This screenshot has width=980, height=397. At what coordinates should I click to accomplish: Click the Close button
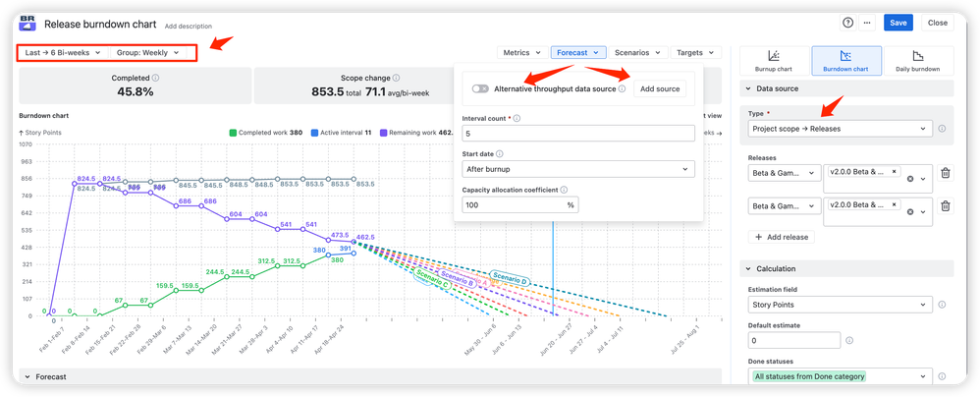(938, 23)
